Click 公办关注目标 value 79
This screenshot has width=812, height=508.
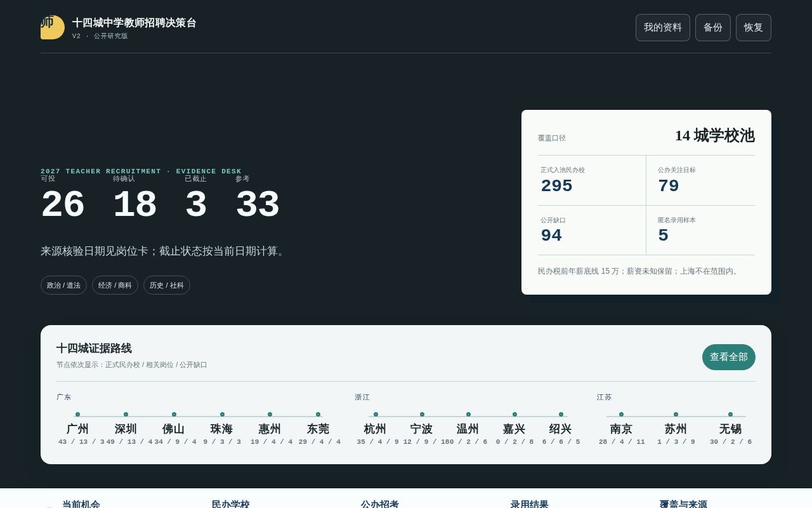coord(669,186)
